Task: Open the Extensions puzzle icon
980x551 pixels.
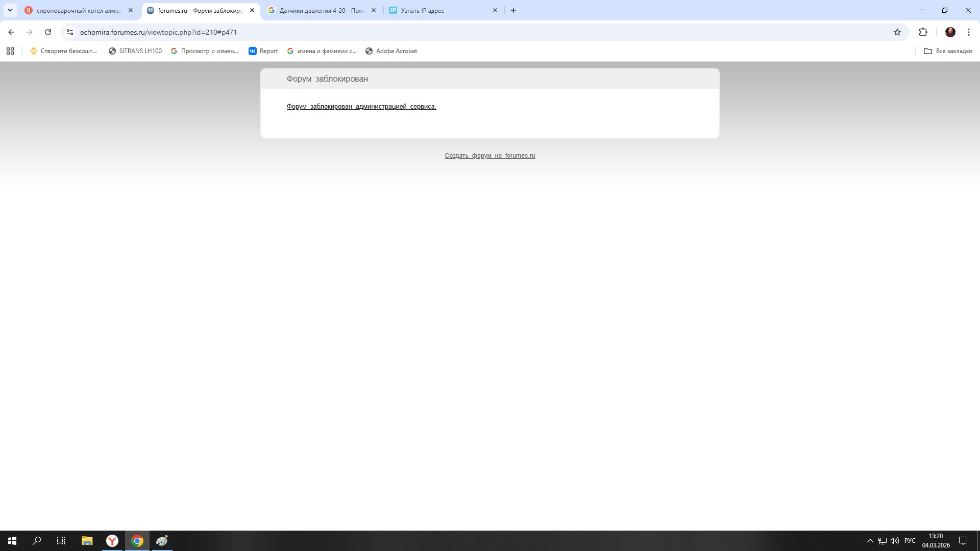Action: click(x=923, y=32)
